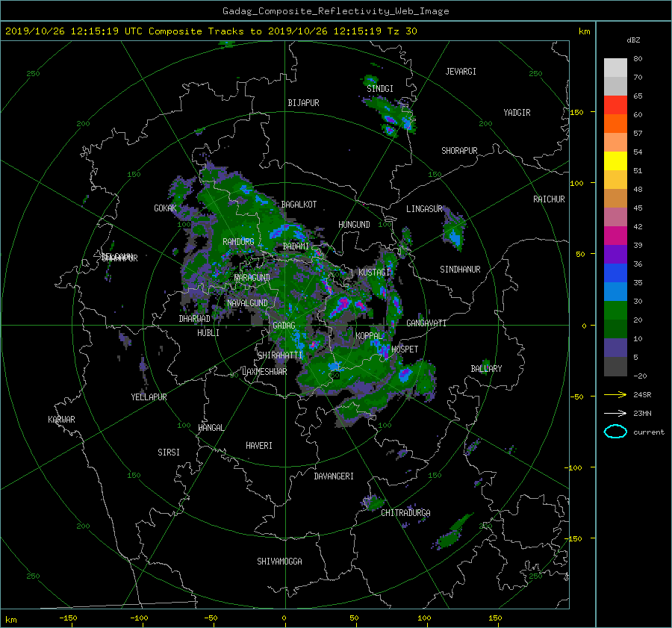Click the SIRSI city label

[x=169, y=453]
